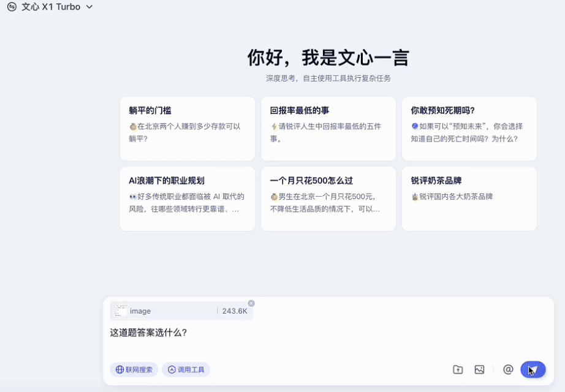Open the 锐评奶茶品牌 suggestion card
Image resolution: width=565 pixels, height=392 pixels.
coord(469,199)
